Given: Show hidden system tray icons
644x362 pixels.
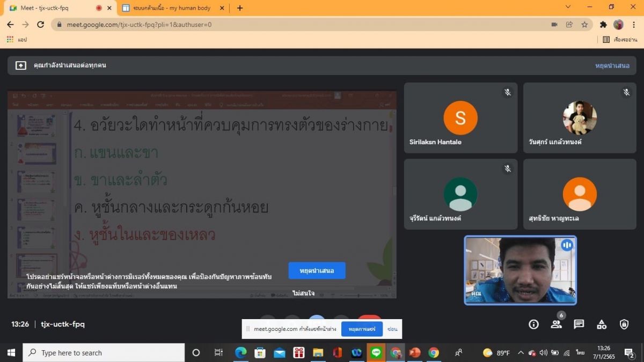Looking at the screenshot, I should [520, 353].
